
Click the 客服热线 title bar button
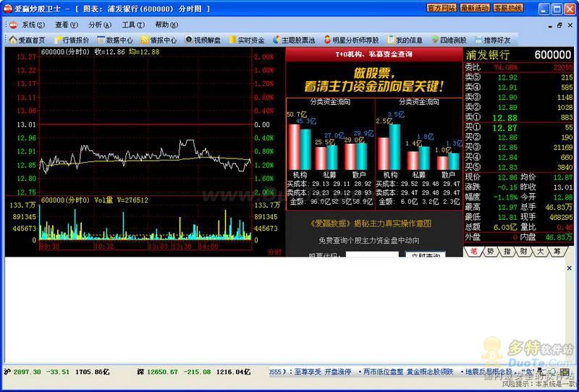click(508, 8)
